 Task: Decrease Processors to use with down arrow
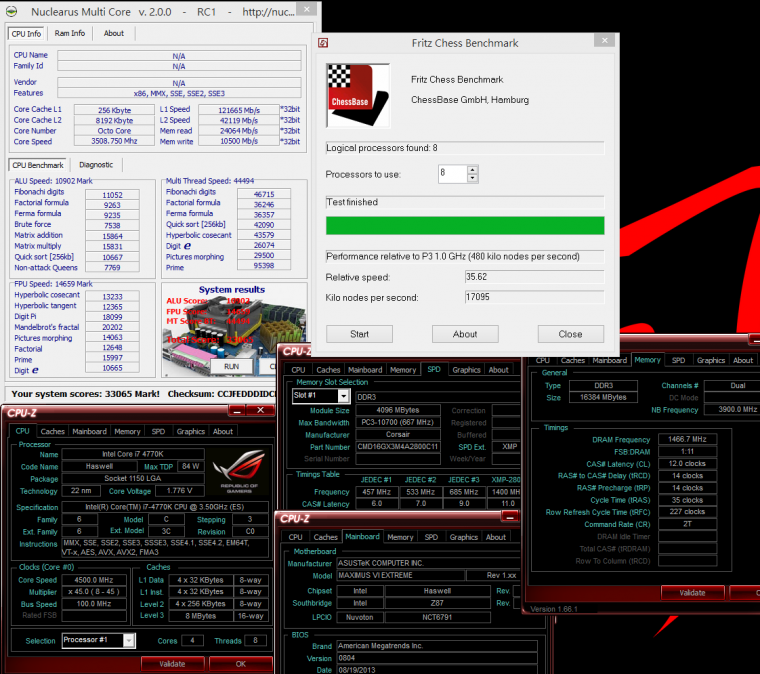(473, 178)
